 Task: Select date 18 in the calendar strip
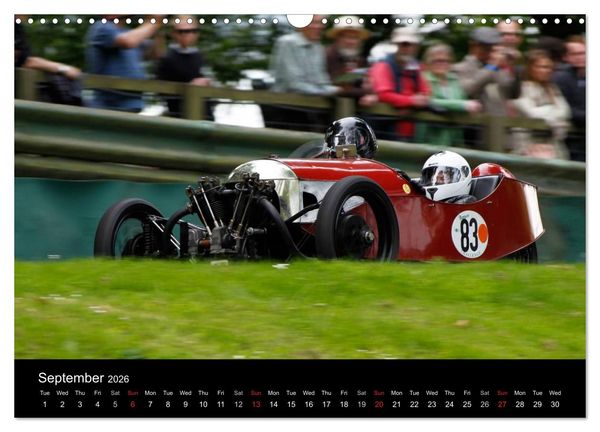344,404
